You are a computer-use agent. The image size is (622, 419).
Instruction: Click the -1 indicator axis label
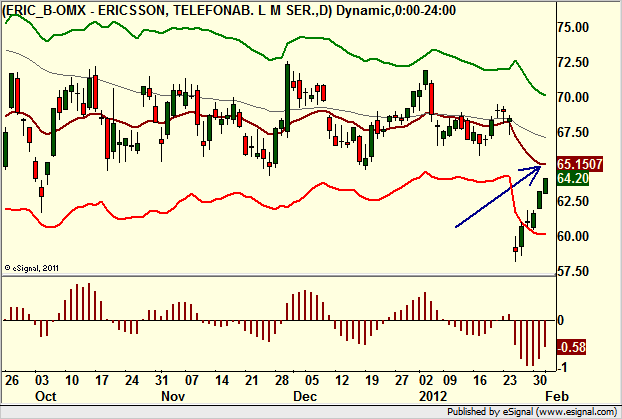(x=562, y=367)
